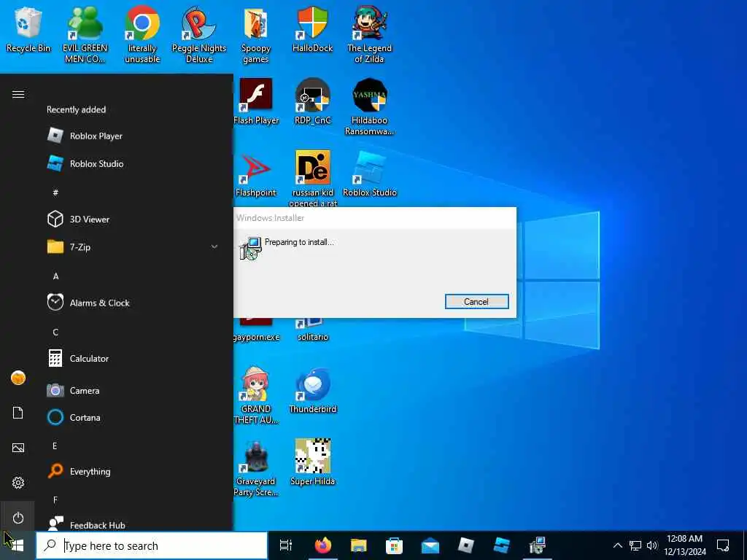Launch the Thunderbird desktop shortcut
The image size is (747, 560).
(312, 391)
